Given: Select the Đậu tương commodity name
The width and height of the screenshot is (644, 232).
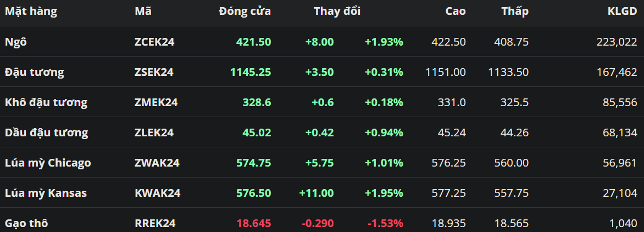Looking at the screenshot, I should coord(35,72).
